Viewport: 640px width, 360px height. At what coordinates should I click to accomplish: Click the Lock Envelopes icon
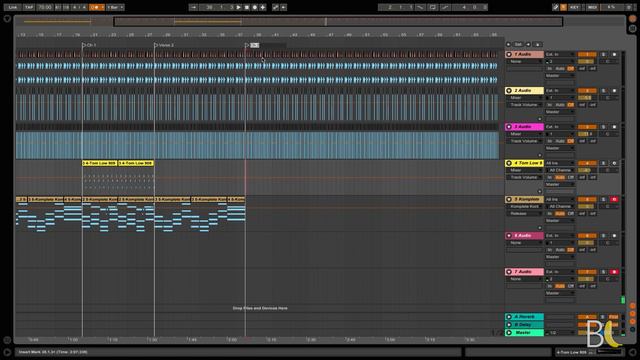[x=538, y=44]
